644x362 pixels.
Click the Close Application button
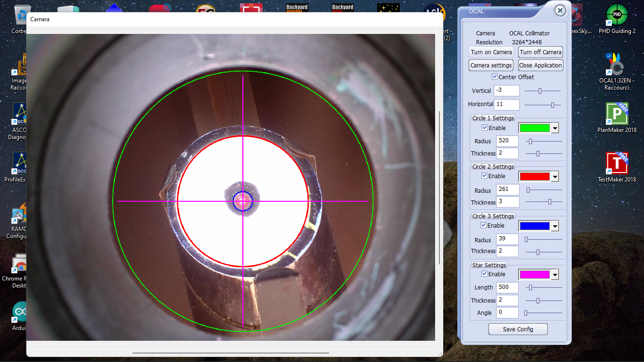(x=541, y=66)
